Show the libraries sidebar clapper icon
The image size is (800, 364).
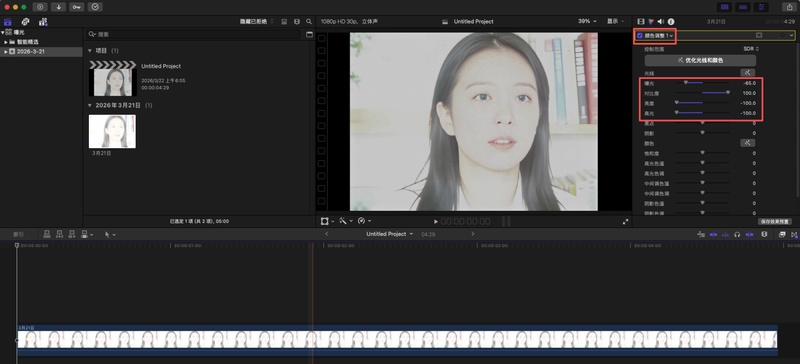pyautogui.click(x=8, y=22)
